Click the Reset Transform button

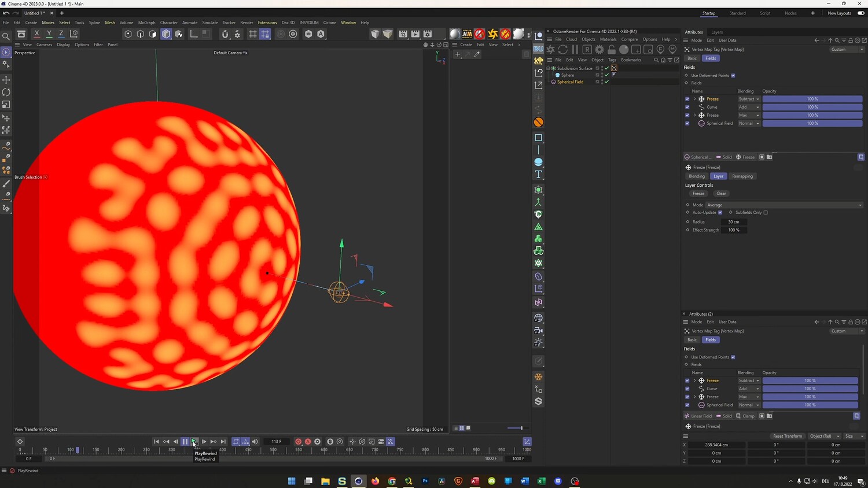pos(788,436)
